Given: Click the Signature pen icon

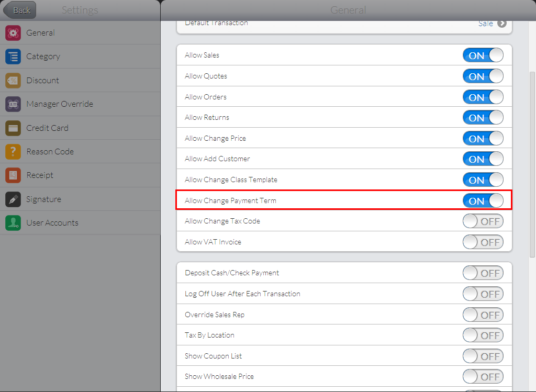Looking at the screenshot, I should tap(13, 199).
